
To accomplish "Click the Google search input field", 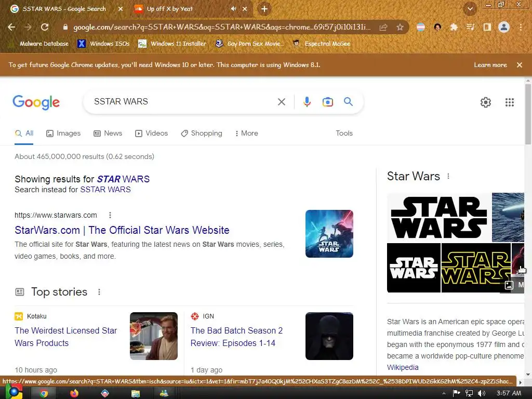I will click(183, 101).
